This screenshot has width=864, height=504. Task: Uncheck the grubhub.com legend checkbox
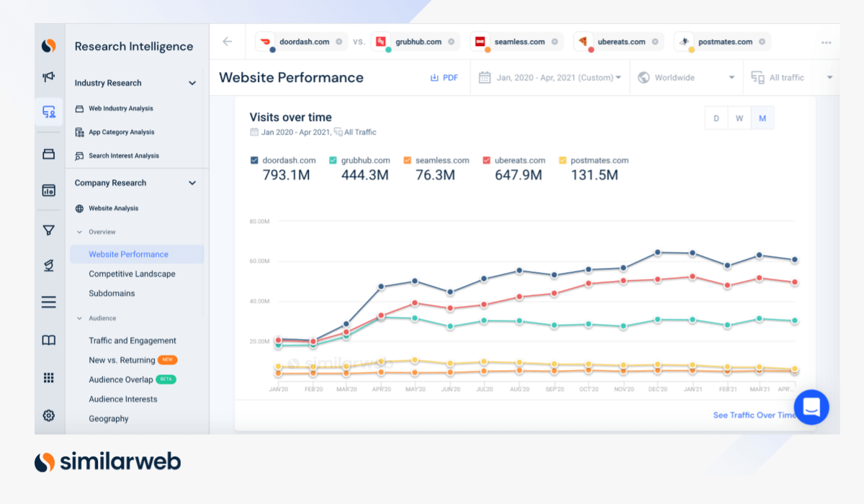pyautogui.click(x=333, y=161)
